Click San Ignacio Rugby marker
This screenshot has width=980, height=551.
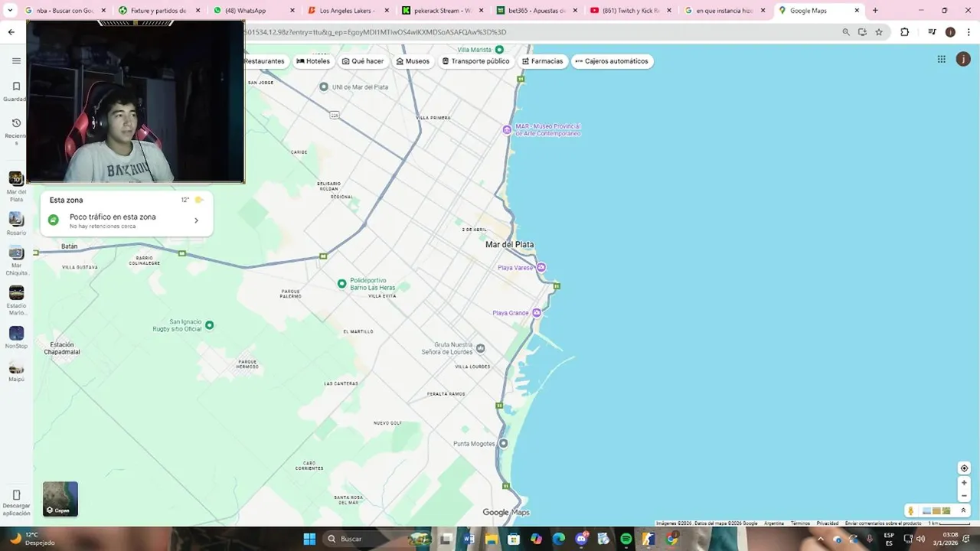coord(209,325)
